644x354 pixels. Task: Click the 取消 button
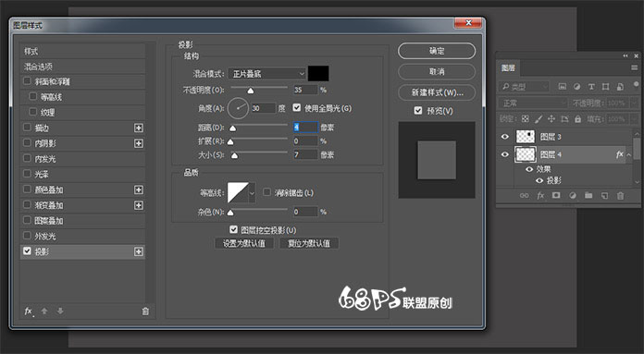tap(437, 71)
